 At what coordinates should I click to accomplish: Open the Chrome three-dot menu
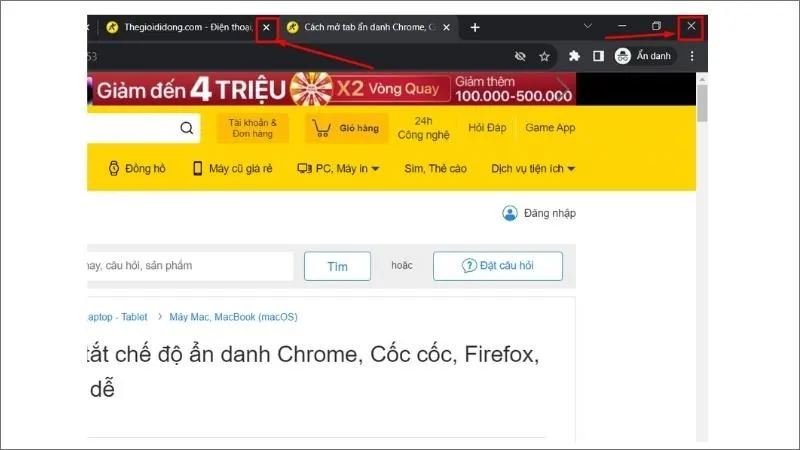692,56
